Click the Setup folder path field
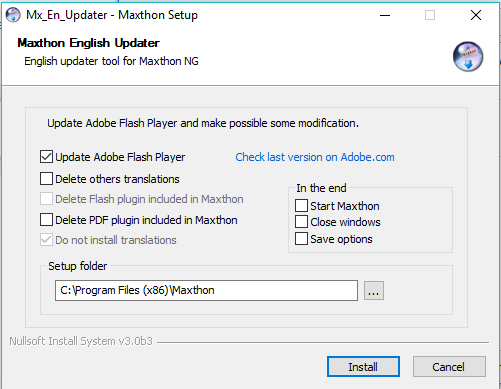Image resolution: width=501 pixels, height=389 pixels. click(x=206, y=290)
